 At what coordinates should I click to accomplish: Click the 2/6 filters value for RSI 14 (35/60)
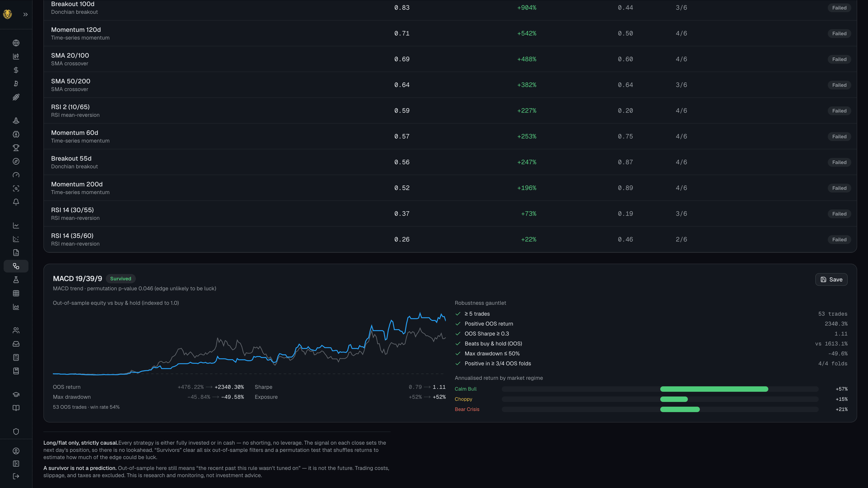pos(681,239)
